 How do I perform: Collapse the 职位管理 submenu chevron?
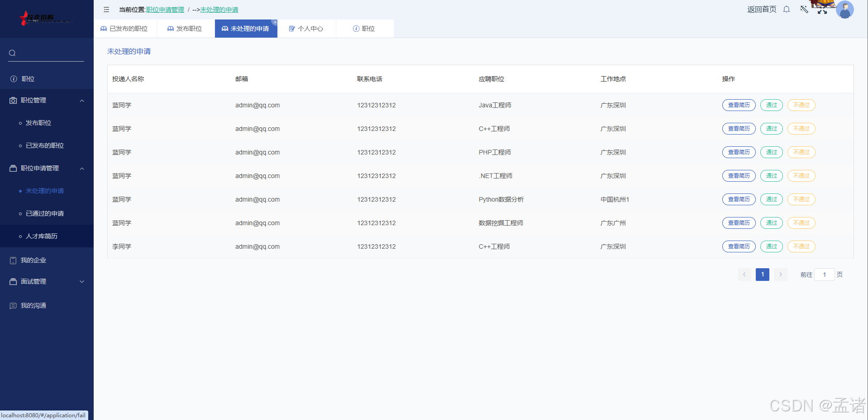click(x=82, y=101)
